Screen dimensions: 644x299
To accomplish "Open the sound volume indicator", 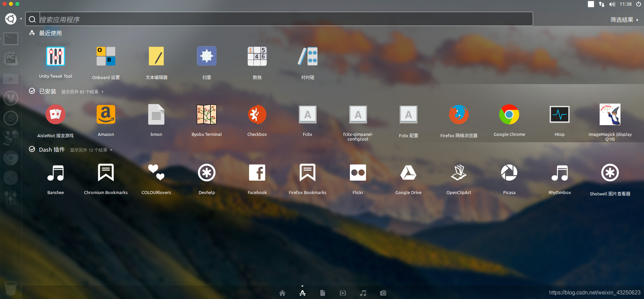I will coord(612,4).
